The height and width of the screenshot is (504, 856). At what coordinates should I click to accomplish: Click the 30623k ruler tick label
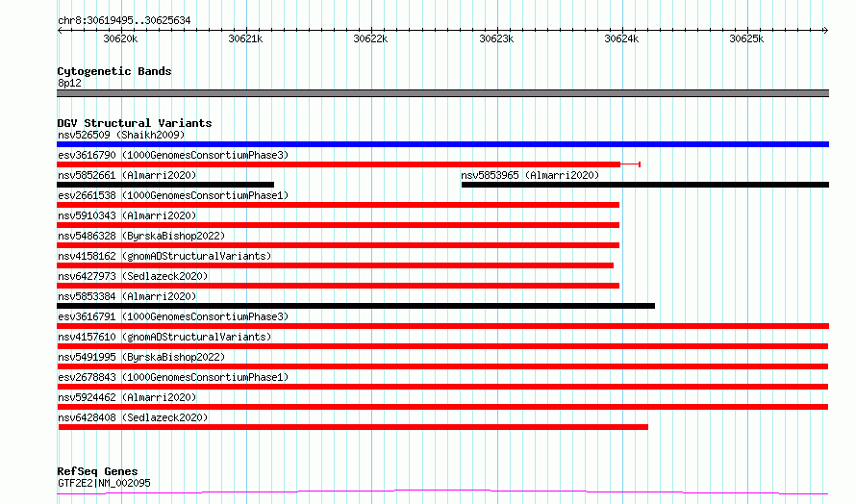point(495,38)
